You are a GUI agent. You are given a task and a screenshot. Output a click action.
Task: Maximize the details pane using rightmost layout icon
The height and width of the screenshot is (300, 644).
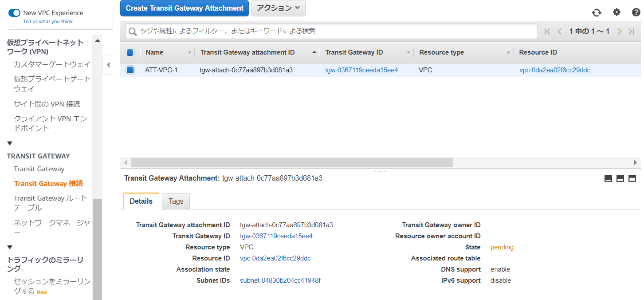coord(632,178)
